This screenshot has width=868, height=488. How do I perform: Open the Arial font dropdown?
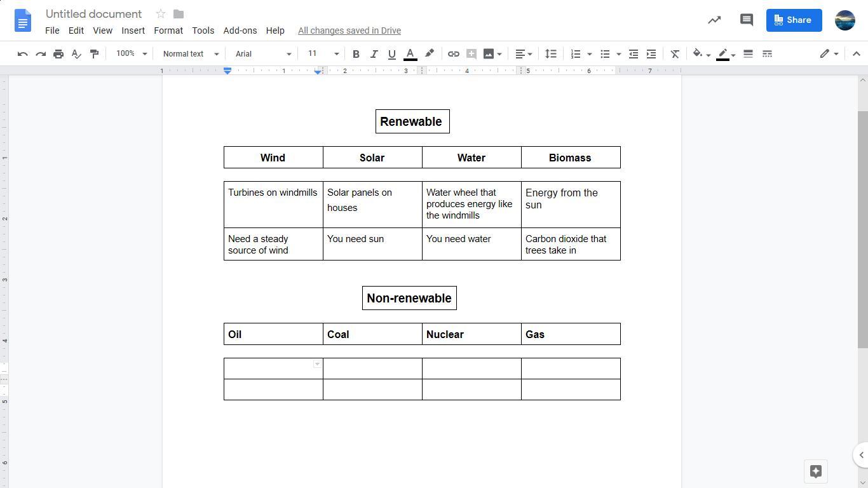point(263,54)
